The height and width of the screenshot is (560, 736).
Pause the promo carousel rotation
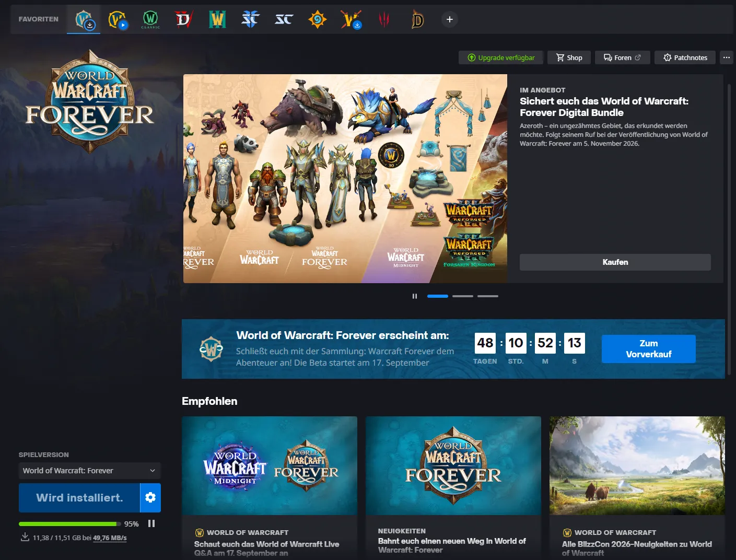coord(415,296)
